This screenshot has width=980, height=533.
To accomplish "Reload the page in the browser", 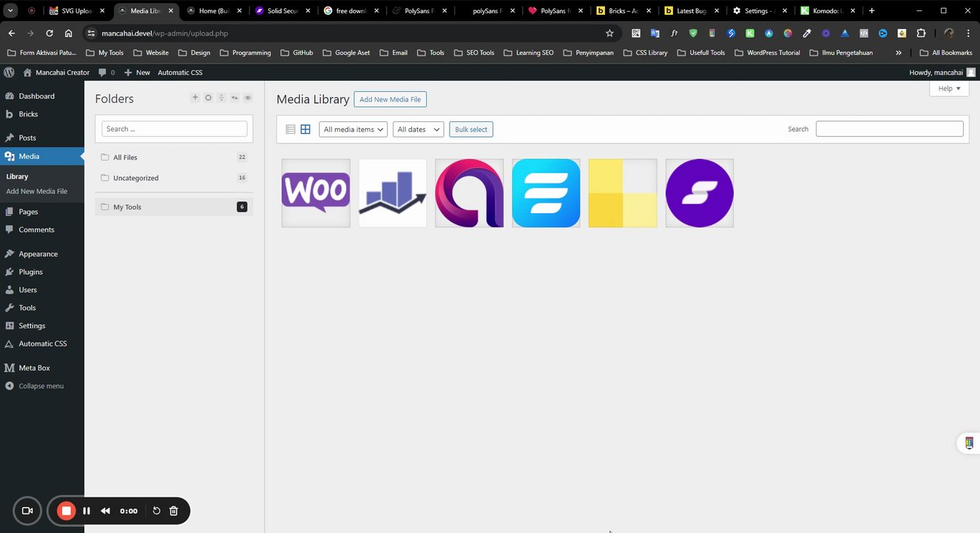I will pyautogui.click(x=50, y=33).
